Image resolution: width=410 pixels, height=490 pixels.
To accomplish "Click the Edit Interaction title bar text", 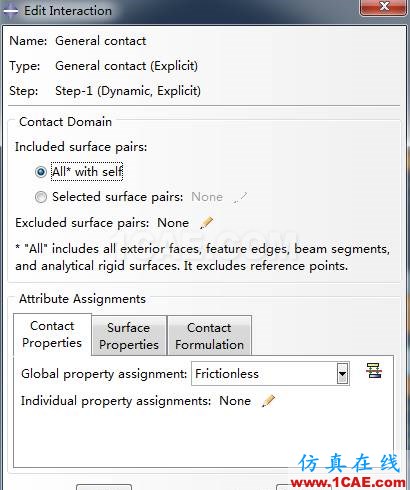I will tap(68, 11).
